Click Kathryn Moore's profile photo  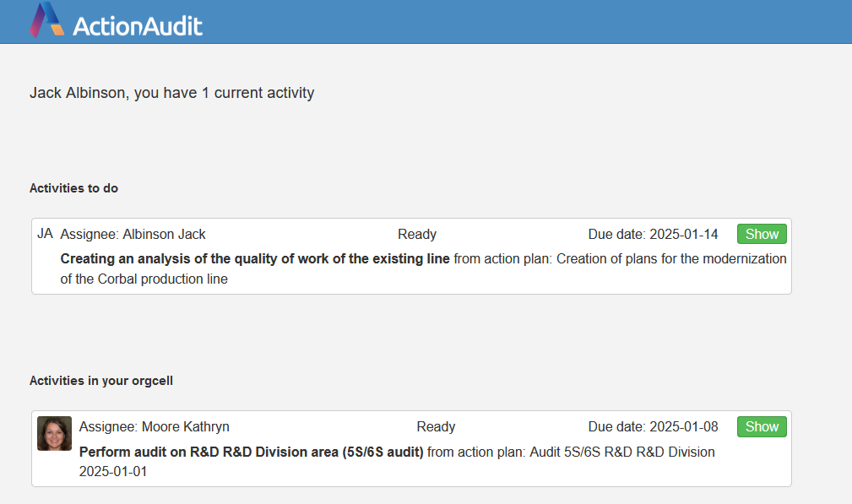tap(54, 433)
